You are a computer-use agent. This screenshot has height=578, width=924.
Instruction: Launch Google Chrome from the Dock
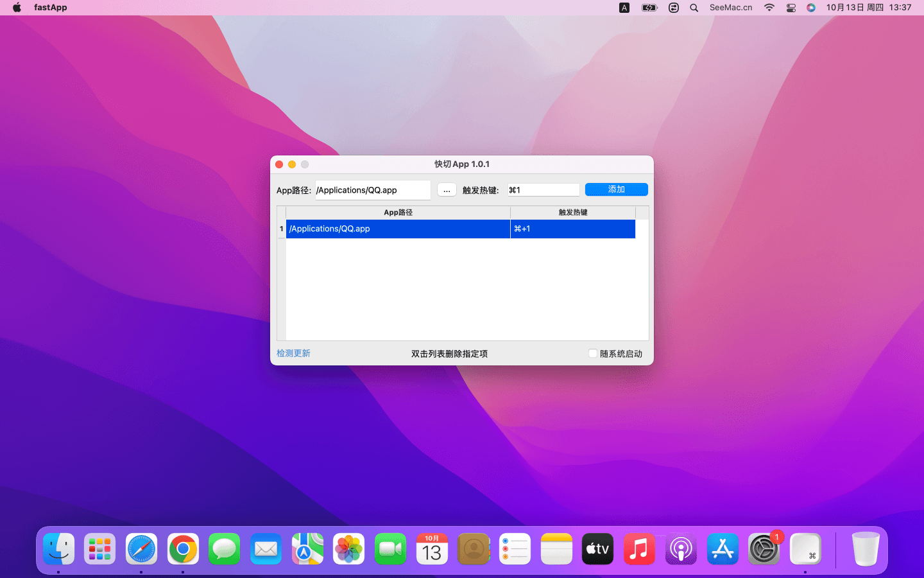point(183,549)
